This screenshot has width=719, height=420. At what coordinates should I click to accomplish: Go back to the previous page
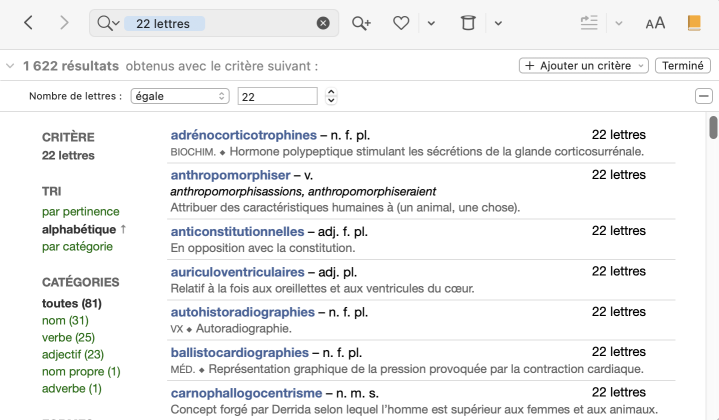pos(28,23)
